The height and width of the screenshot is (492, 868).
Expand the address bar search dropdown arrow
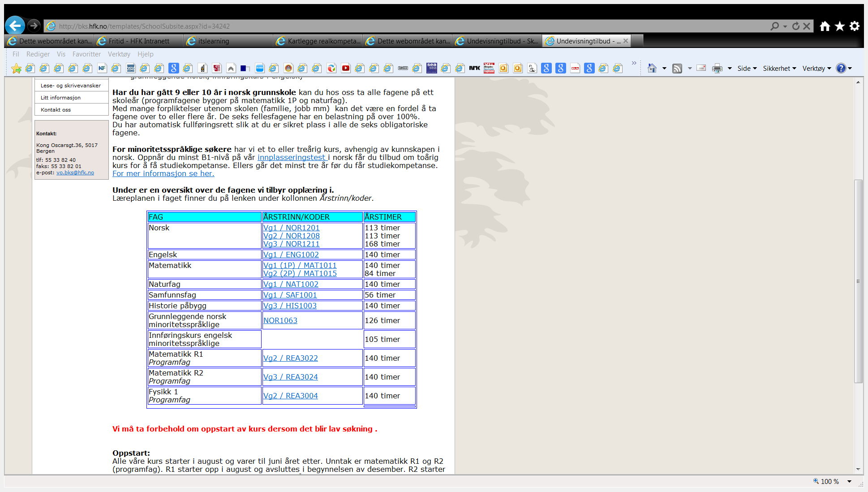[785, 26]
